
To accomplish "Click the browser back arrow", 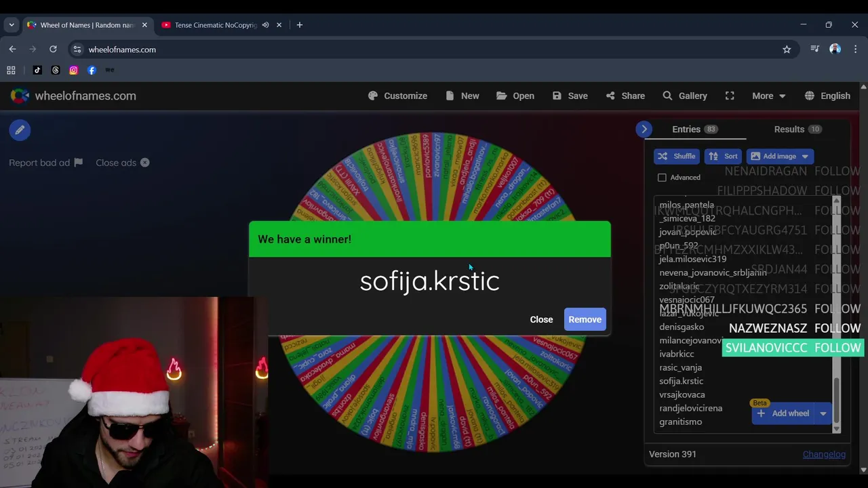I will (x=12, y=49).
